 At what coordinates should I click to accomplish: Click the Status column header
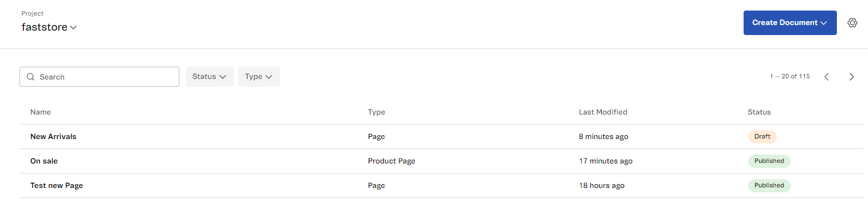coord(759,112)
